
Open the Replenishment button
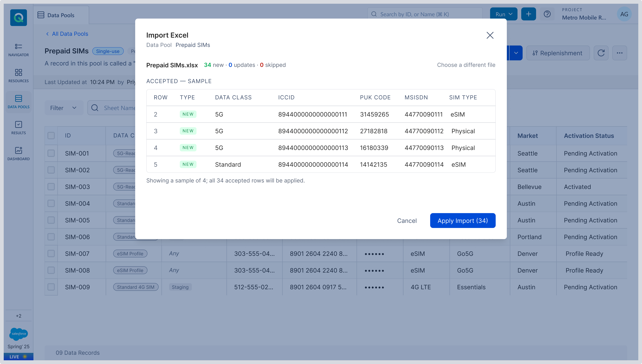pos(558,53)
